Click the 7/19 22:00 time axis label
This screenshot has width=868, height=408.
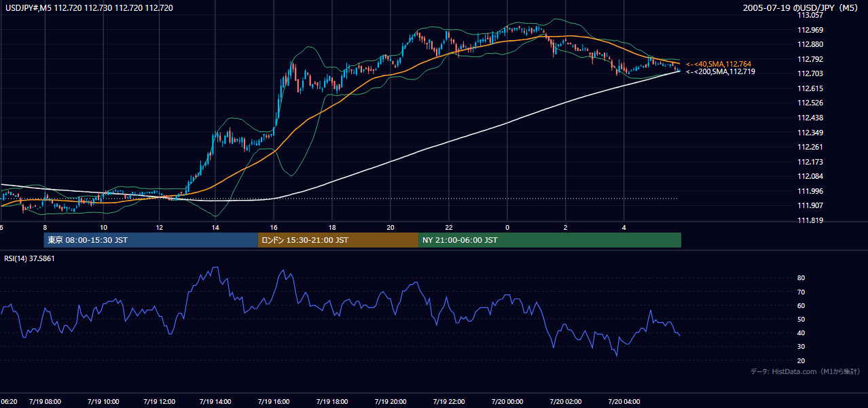(449, 401)
